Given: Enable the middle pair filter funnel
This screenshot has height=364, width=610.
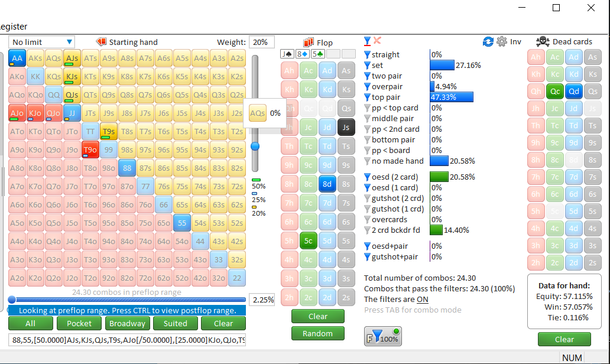Looking at the screenshot, I should 367,119.
